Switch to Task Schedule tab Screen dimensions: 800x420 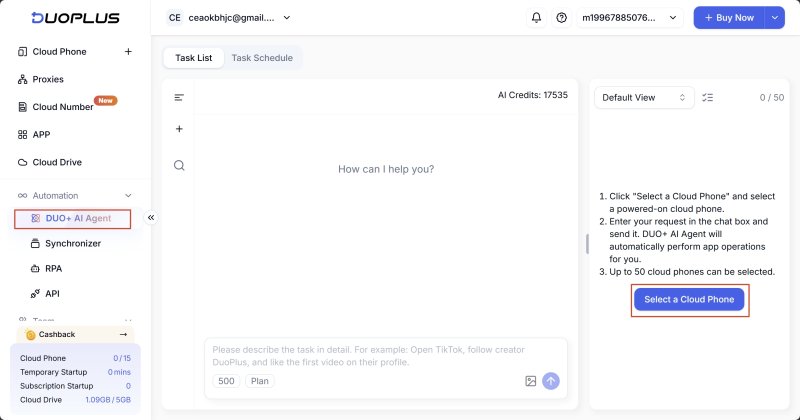click(x=262, y=58)
